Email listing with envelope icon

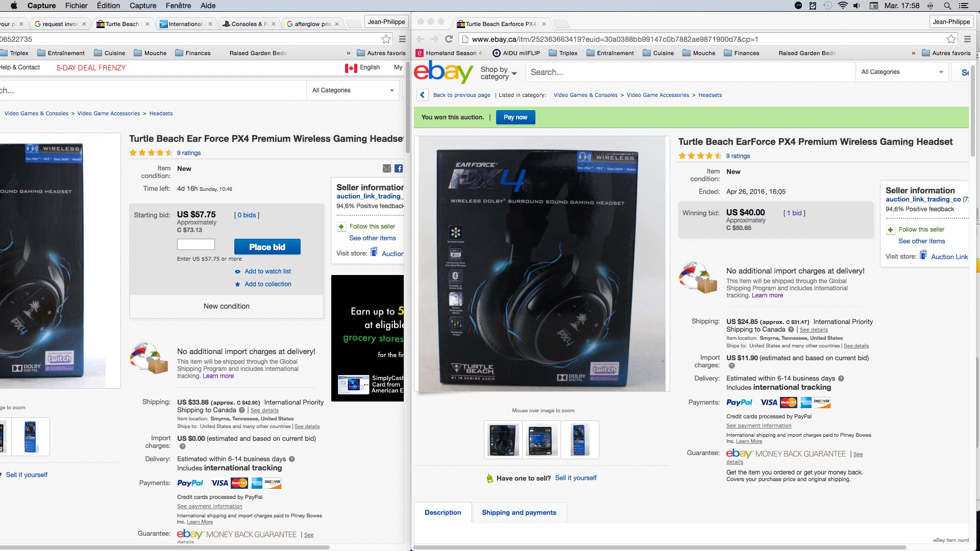click(387, 169)
